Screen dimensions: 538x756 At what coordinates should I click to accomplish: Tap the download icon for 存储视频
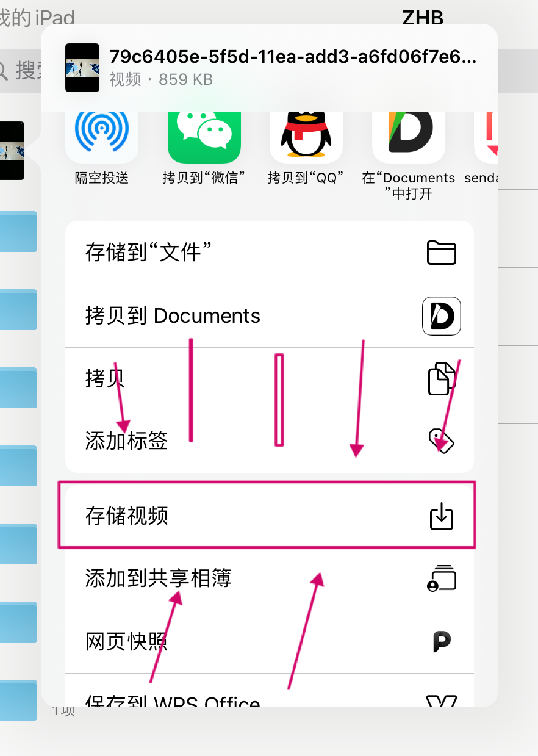point(442,516)
